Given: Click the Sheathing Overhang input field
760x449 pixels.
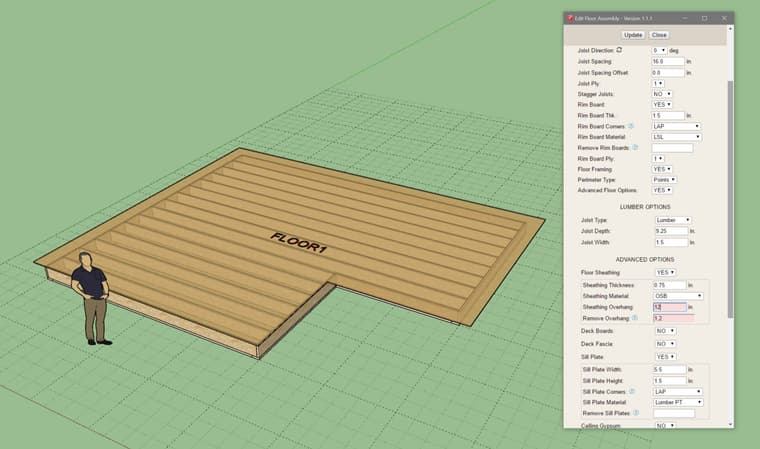Looking at the screenshot, I should point(668,307).
